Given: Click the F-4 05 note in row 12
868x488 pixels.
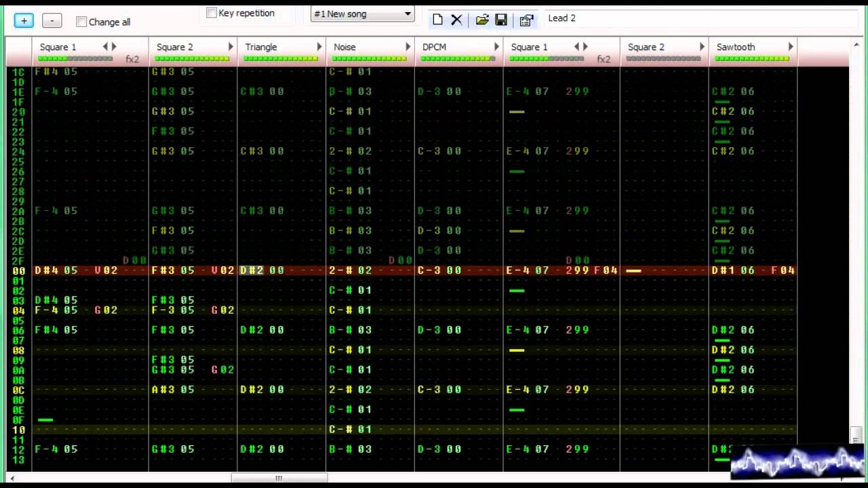Looking at the screenshot, I should [56, 449].
